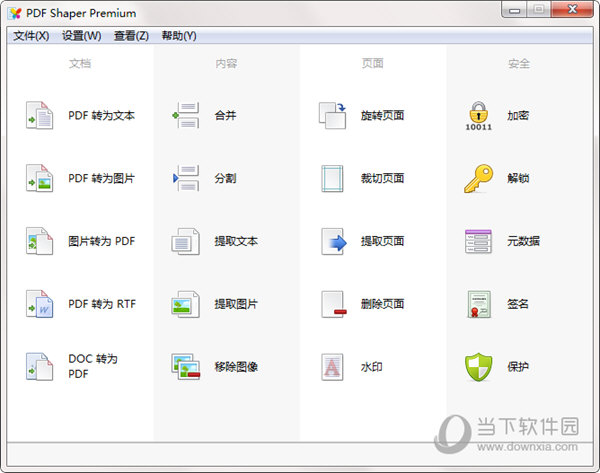Screen dimensions: 600x473
Task: Choose the DOC 转为 PDF label
Action: [93, 366]
